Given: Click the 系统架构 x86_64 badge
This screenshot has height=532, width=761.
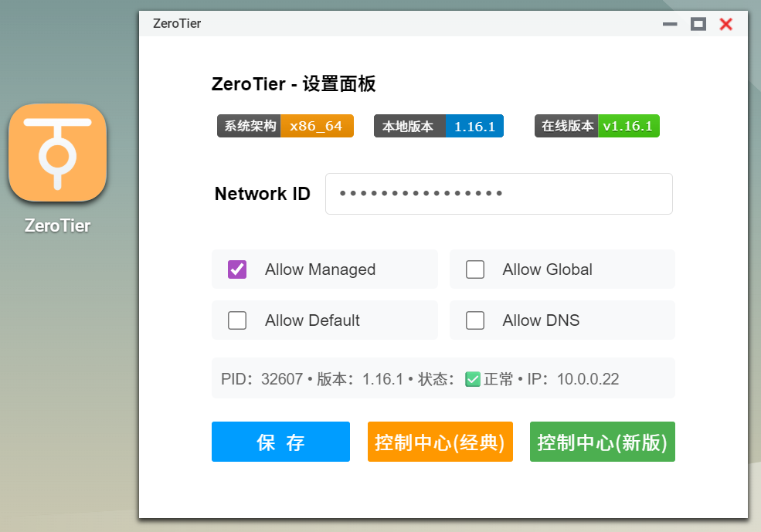Looking at the screenshot, I should (x=285, y=126).
